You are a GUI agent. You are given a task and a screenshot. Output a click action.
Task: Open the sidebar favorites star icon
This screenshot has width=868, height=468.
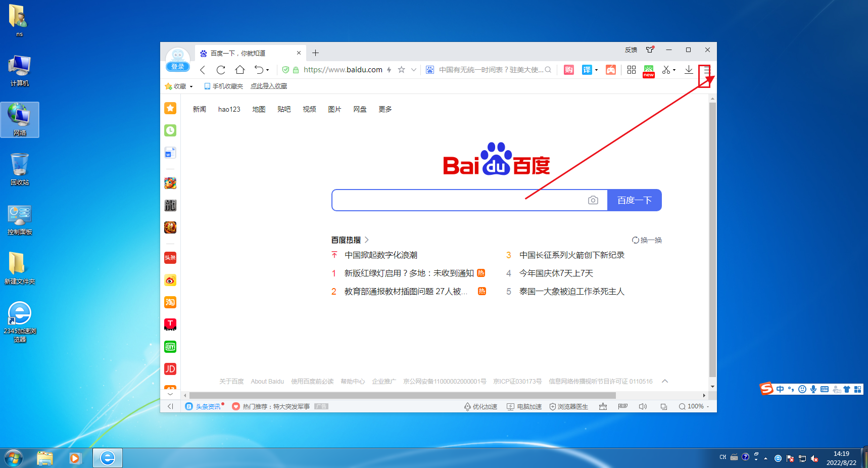[x=170, y=108]
